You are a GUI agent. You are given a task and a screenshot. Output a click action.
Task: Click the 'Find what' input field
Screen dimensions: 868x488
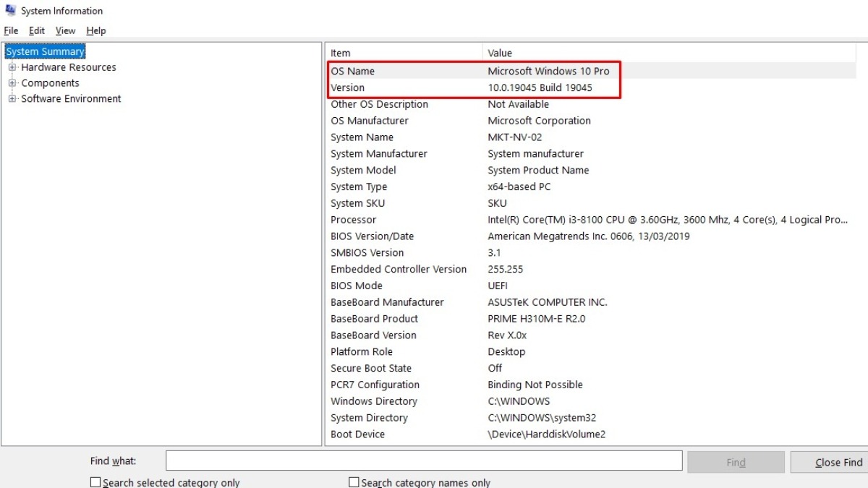pos(424,461)
